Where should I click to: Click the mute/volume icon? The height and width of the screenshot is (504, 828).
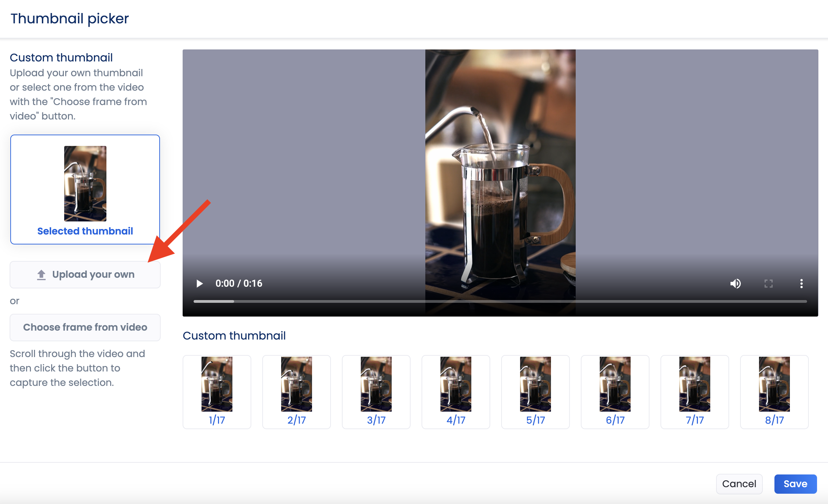pos(736,283)
